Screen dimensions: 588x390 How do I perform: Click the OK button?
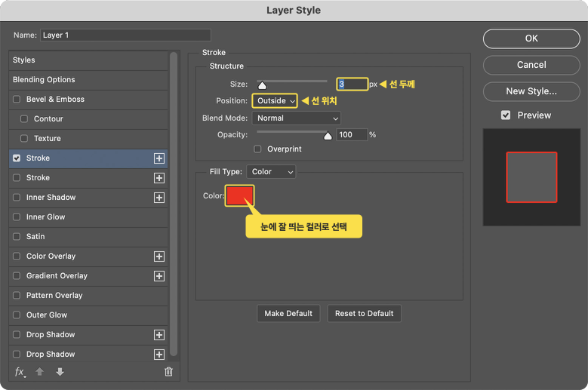point(531,38)
